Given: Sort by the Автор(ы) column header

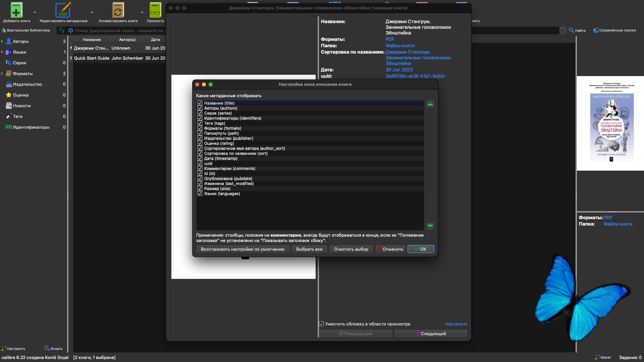Looking at the screenshot, I should pyautogui.click(x=127, y=40).
